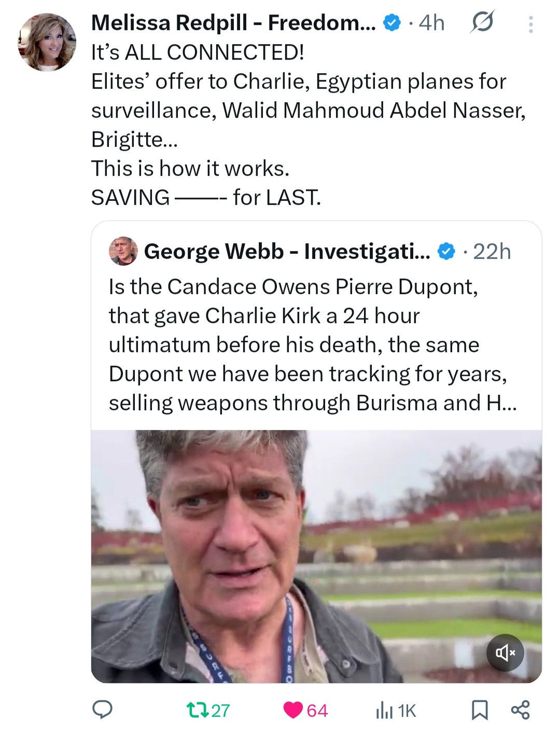This screenshot has width=560, height=736.
Task: Open the Melissa Redpill account name
Action: pos(233,22)
